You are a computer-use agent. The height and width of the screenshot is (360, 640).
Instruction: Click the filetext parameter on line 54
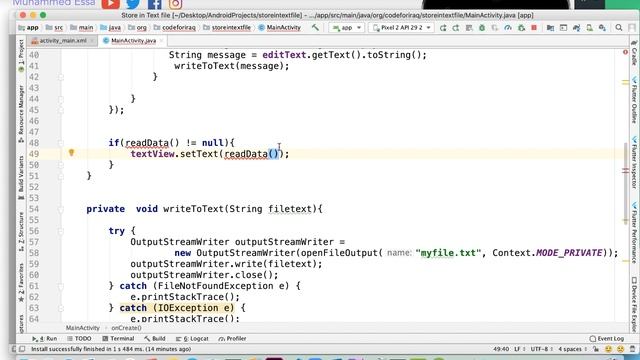290,209
